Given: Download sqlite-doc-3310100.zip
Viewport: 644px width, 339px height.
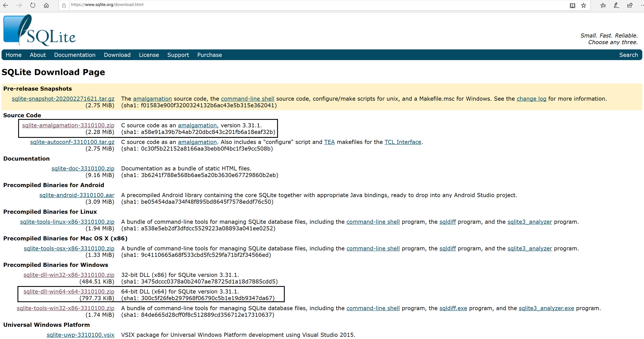Looking at the screenshot, I should pos(83,169).
